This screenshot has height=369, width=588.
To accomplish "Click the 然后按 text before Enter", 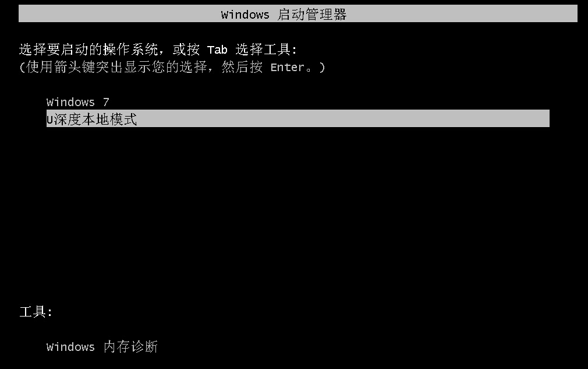I will 242,67.
